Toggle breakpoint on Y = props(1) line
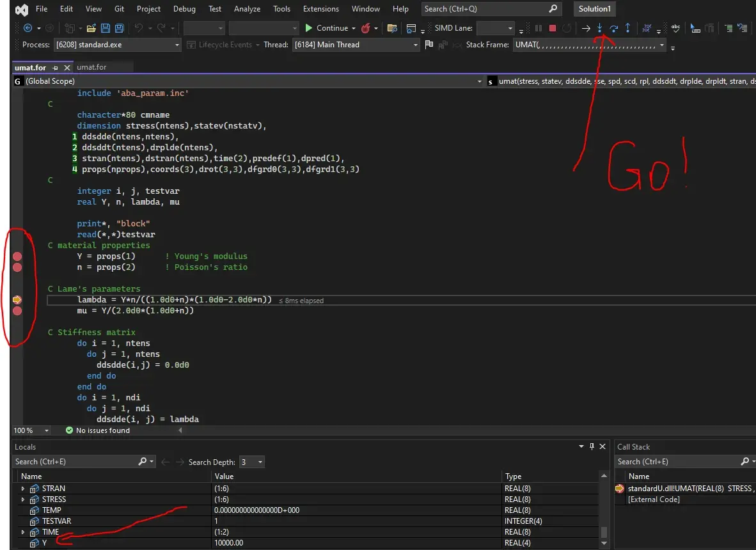Image resolution: width=756 pixels, height=550 pixels. 17,256
